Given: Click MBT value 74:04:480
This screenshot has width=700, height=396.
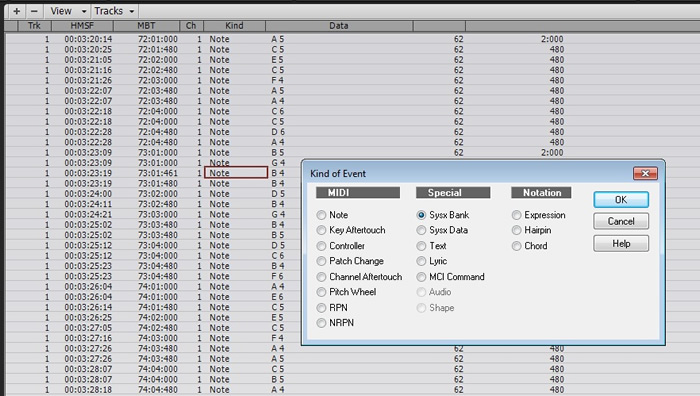Looking at the screenshot, I should coord(157,390).
